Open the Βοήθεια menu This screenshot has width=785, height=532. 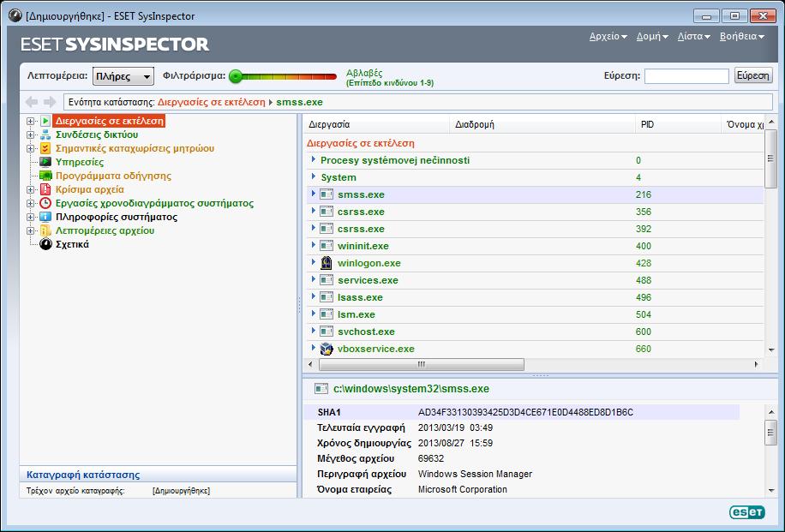(741, 37)
